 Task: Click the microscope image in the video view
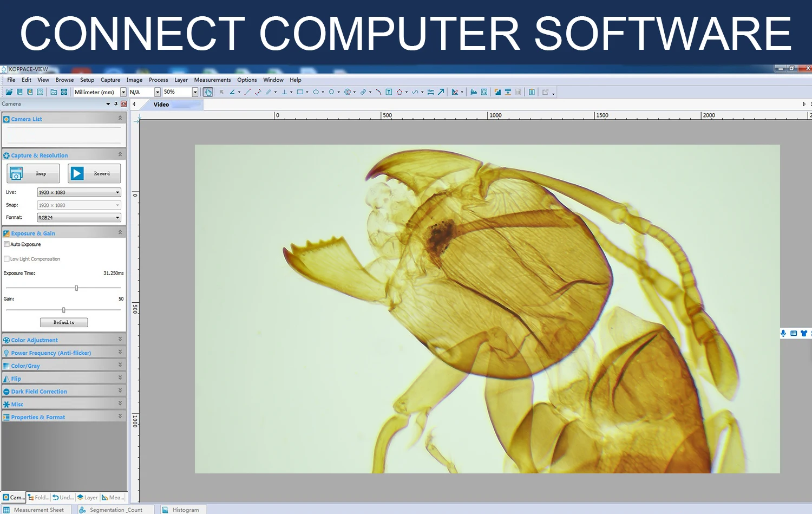487,309
